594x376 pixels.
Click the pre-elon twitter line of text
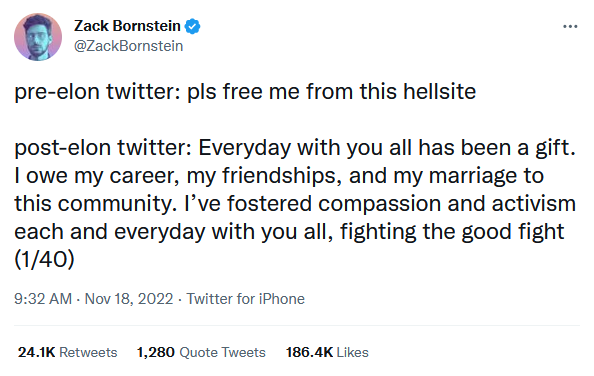click(x=245, y=92)
